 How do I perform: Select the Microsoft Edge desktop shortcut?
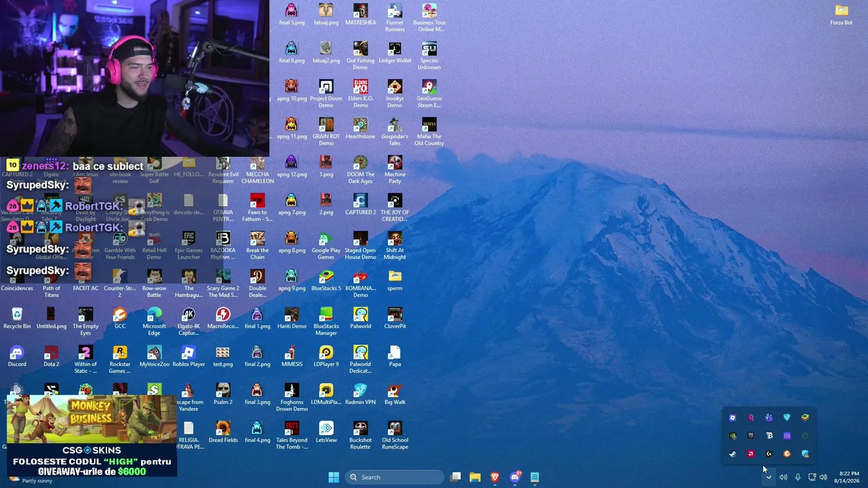[x=154, y=321]
